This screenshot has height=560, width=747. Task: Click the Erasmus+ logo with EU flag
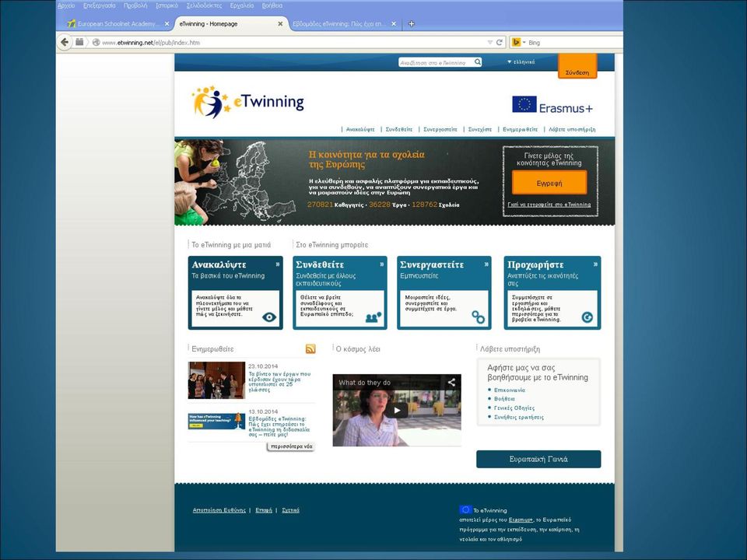552,105
